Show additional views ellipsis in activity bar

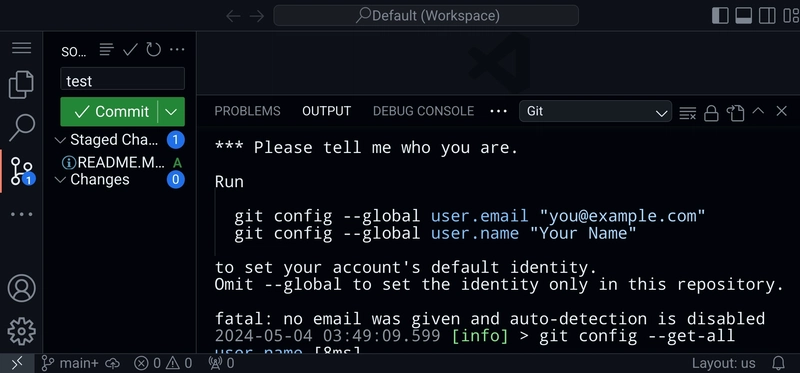(21, 214)
